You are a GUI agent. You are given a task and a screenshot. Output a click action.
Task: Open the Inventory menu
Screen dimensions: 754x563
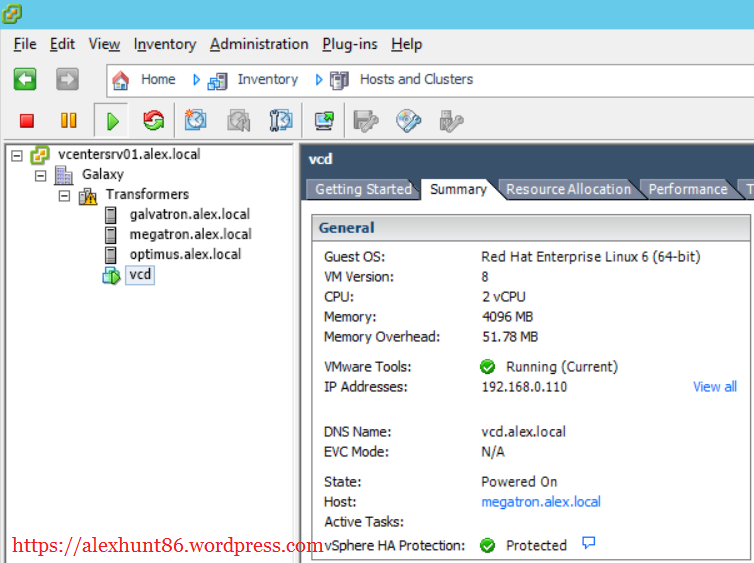(x=165, y=44)
